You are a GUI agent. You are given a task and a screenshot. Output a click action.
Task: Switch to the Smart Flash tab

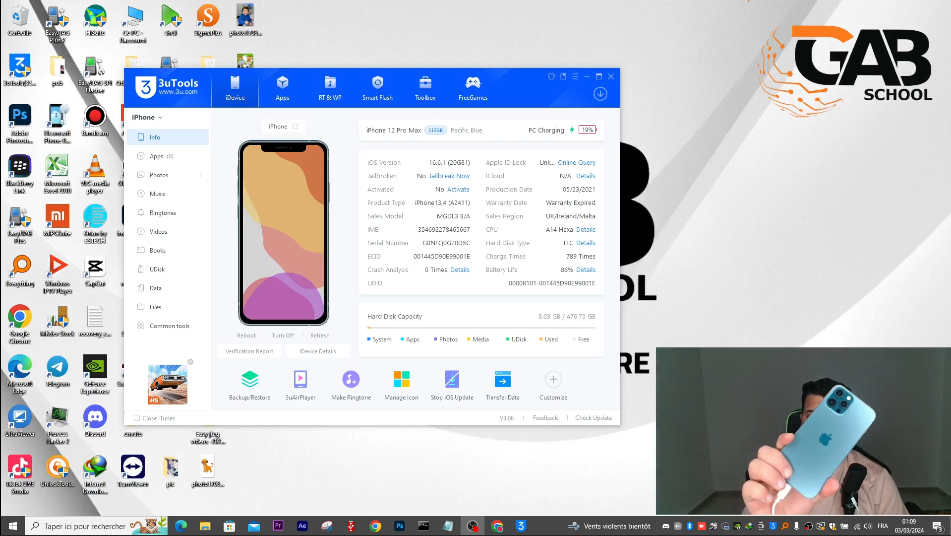click(x=377, y=88)
